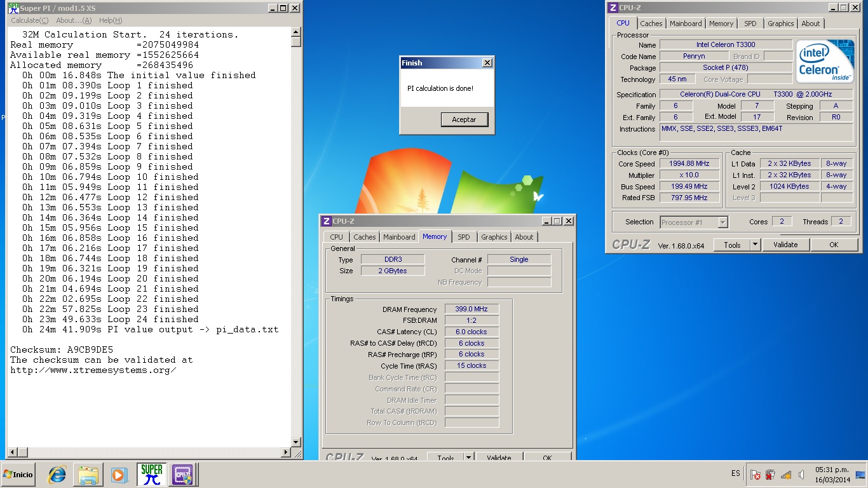Click the Multiplier x 10.0 value

(x=689, y=175)
